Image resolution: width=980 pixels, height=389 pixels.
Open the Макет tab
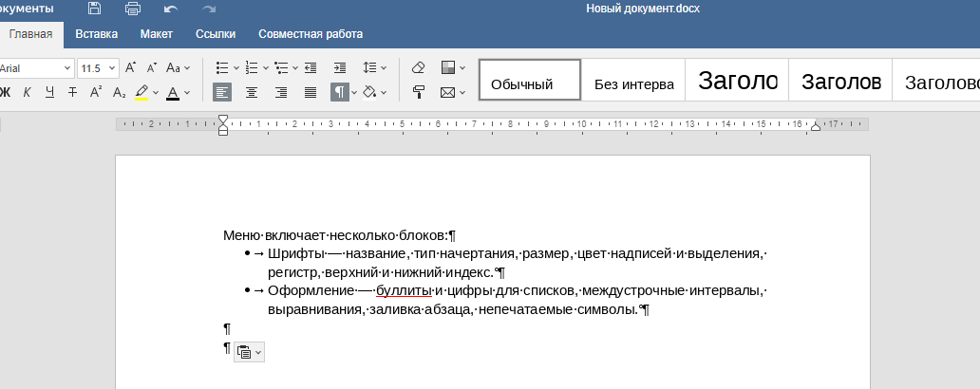[x=157, y=34]
